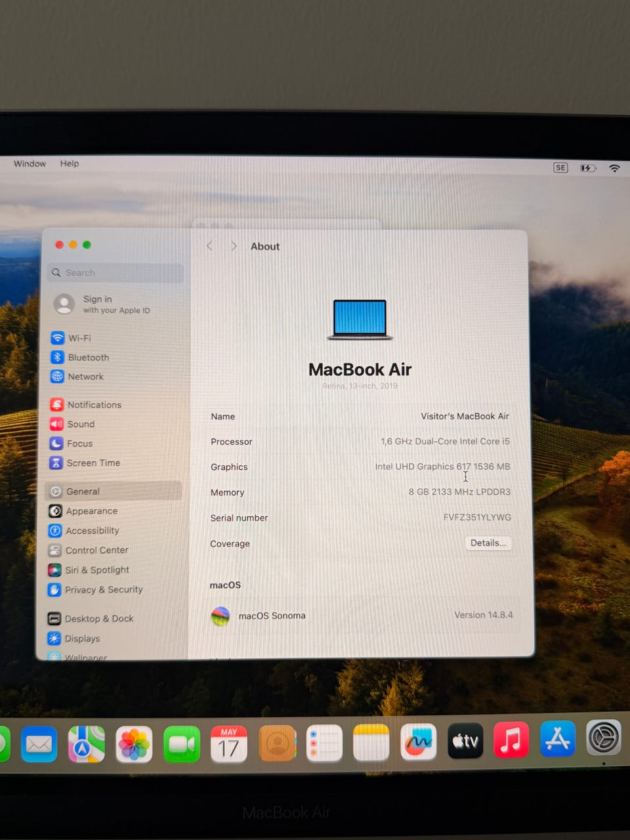
Task: Click the name Visitor's MacBook Air
Action: pos(465,416)
